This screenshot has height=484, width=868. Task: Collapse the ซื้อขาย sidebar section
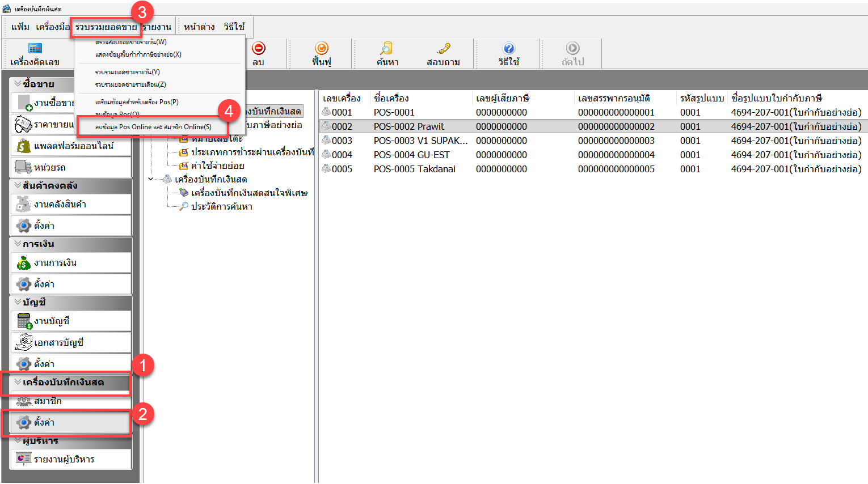[x=18, y=84]
